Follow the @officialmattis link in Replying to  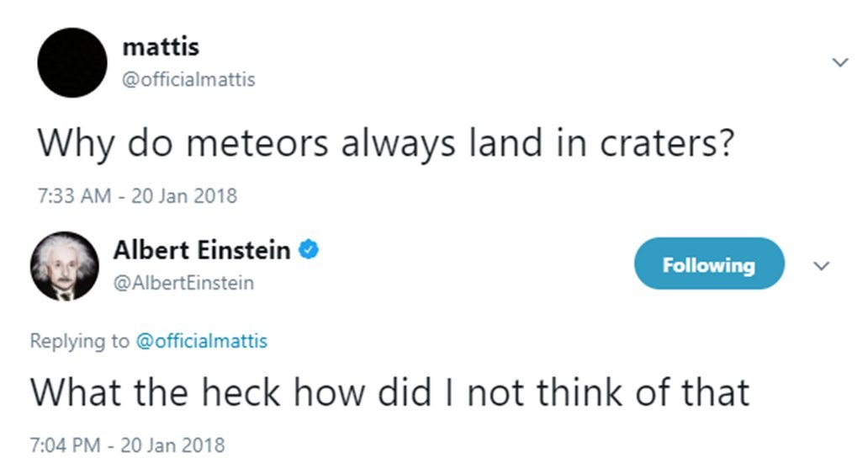coord(202,340)
